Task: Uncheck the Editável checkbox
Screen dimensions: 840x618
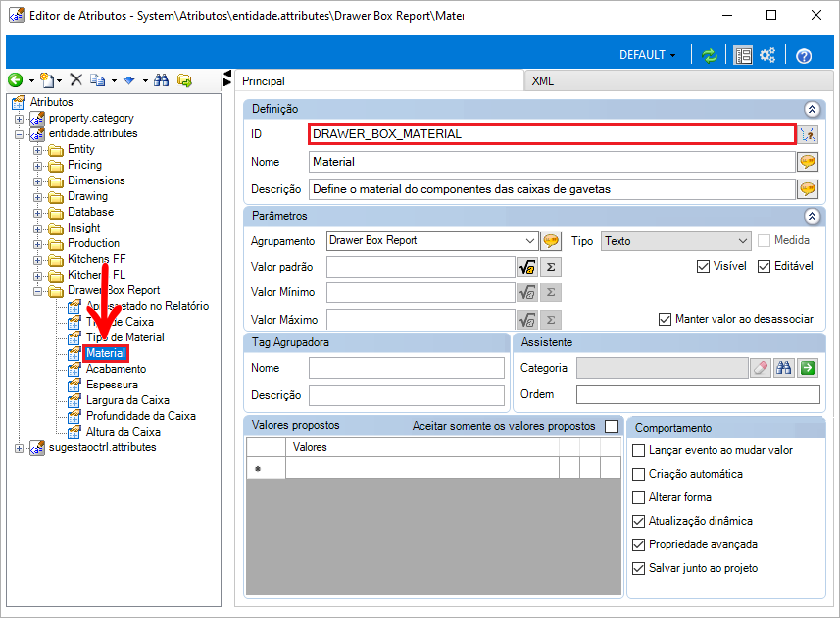Action: (764, 266)
